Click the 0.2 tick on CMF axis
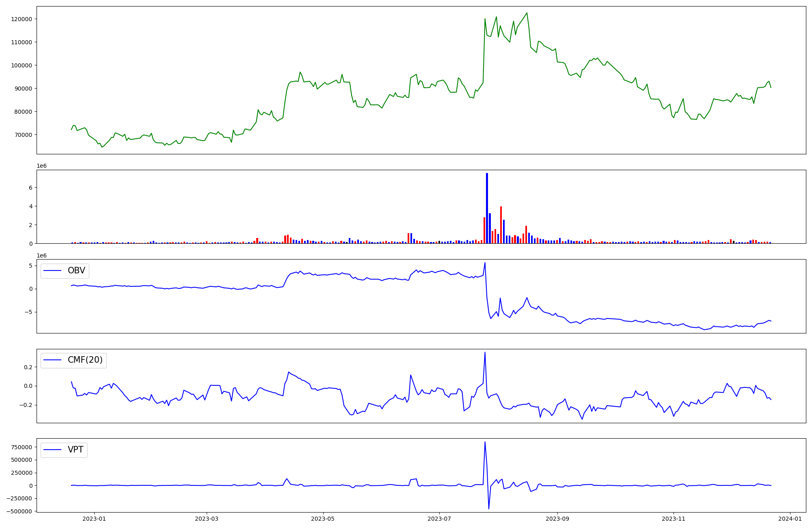 (x=28, y=367)
